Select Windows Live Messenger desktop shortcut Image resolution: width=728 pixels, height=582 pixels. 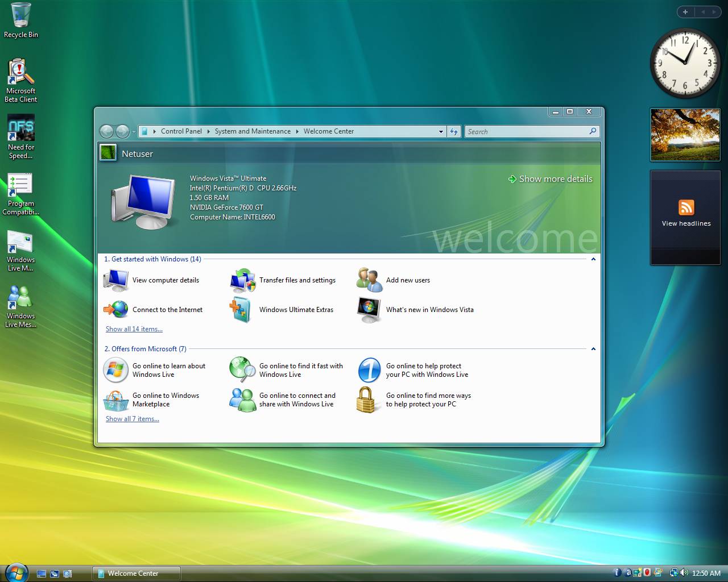coord(21,306)
